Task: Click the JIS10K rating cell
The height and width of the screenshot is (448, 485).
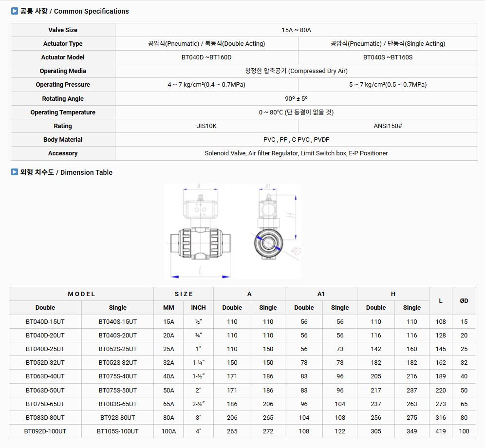Action: tap(206, 126)
